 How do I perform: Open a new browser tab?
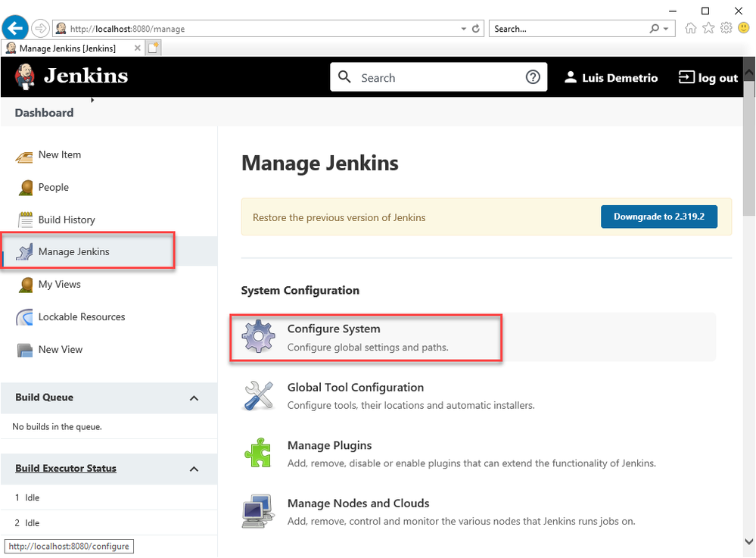point(154,48)
